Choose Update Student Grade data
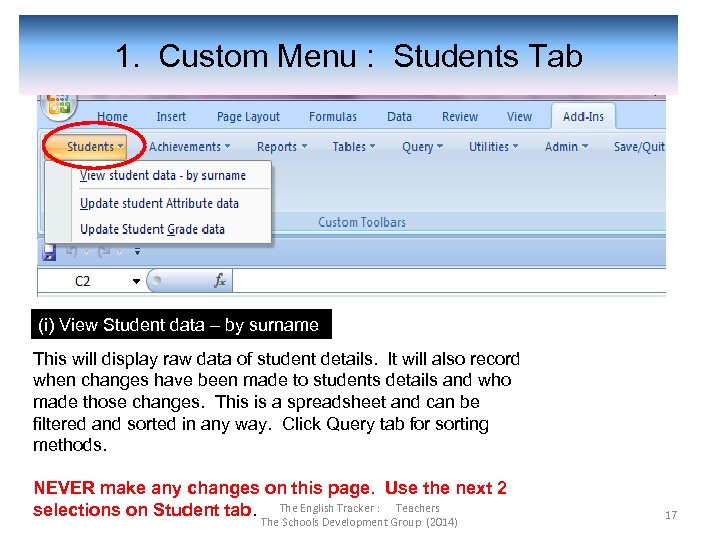The width and height of the screenshot is (720, 540). click(x=152, y=229)
